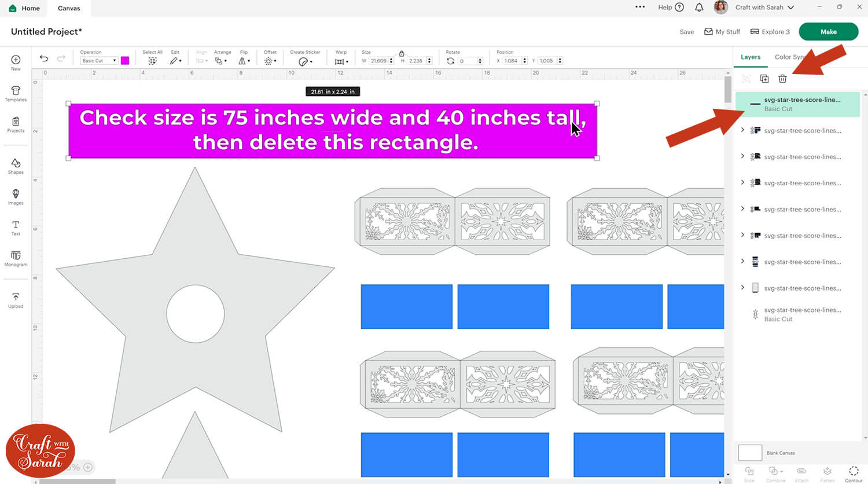Open the Craft with Sarah account menu
Screen dimensions: 868x484
click(764, 8)
